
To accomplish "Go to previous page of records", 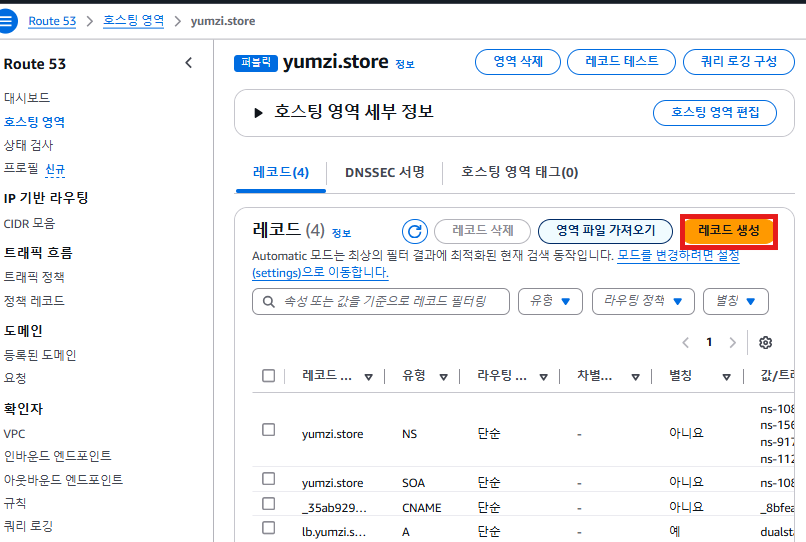I will pos(685,342).
